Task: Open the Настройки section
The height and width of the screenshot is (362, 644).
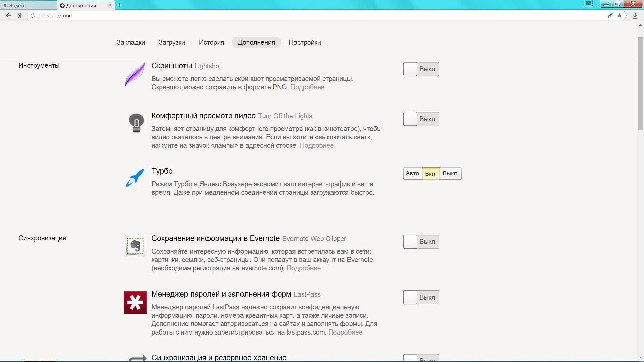Action: (x=305, y=42)
